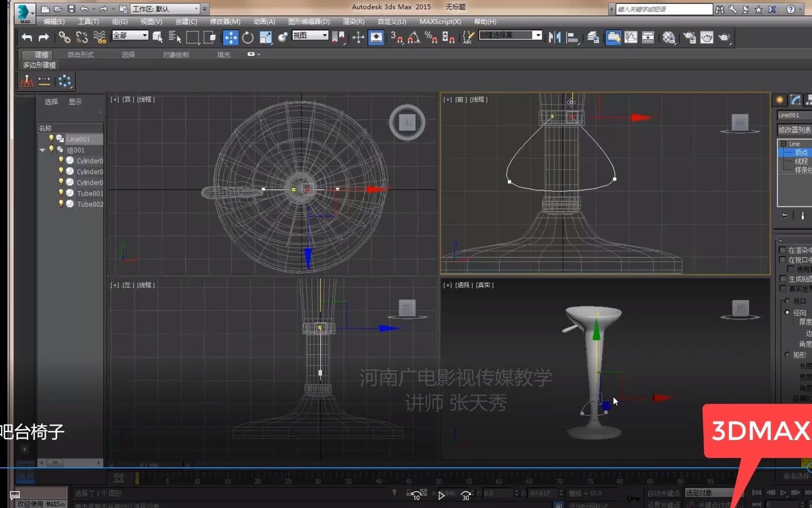Click the Bind to Space Warp icon
This screenshot has height=508, width=812.
click(x=100, y=37)
